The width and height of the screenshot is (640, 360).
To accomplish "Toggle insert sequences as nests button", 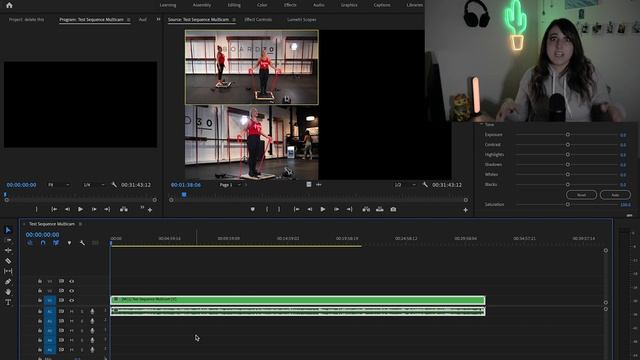I will (x=30, y=243).
